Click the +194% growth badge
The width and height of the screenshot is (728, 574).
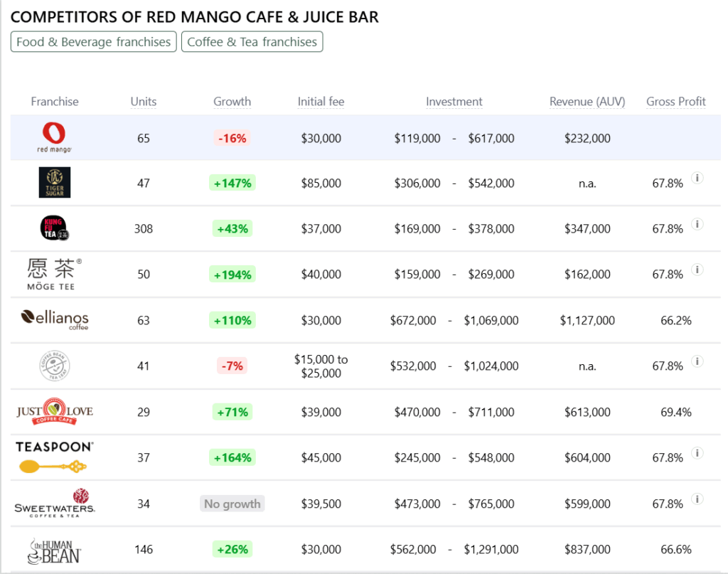[232, 275]
